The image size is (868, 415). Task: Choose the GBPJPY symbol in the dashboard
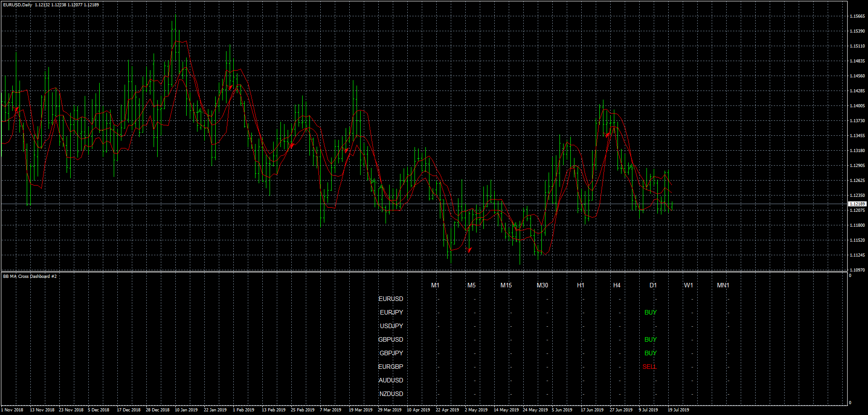pyautogui.click(x=391, y=353)
